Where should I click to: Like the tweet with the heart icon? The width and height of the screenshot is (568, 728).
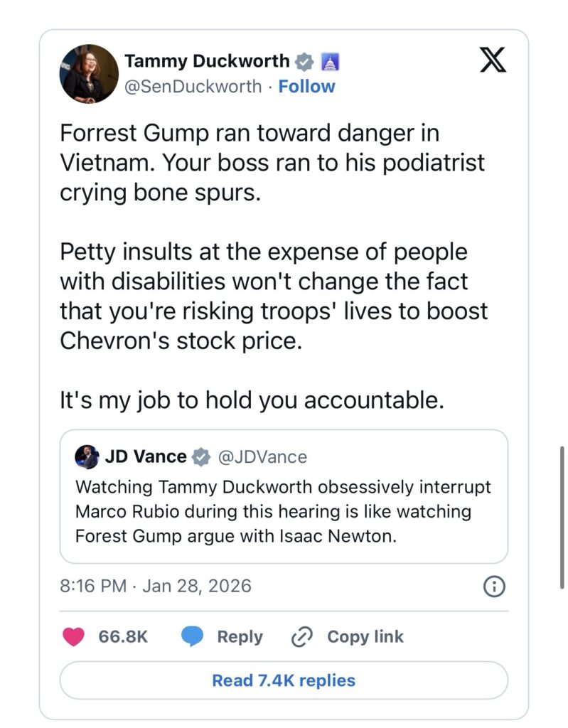click(73, 636)
